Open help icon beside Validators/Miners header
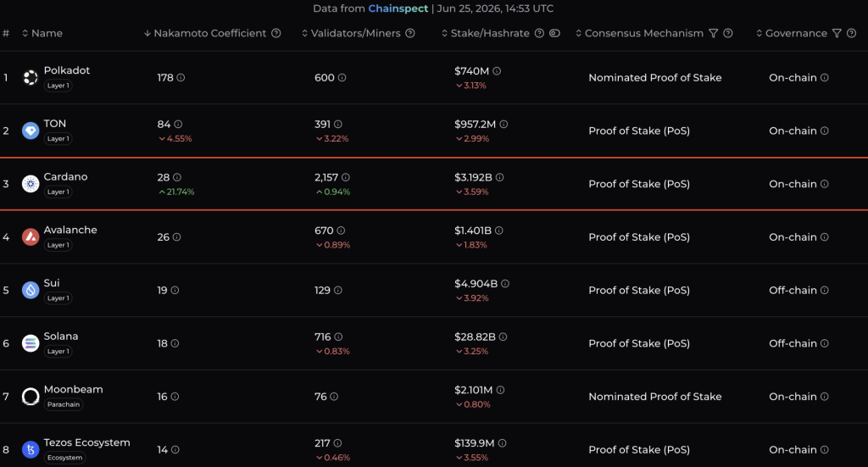This screenshot has height=467, width=868. click(x=410, y=33)
